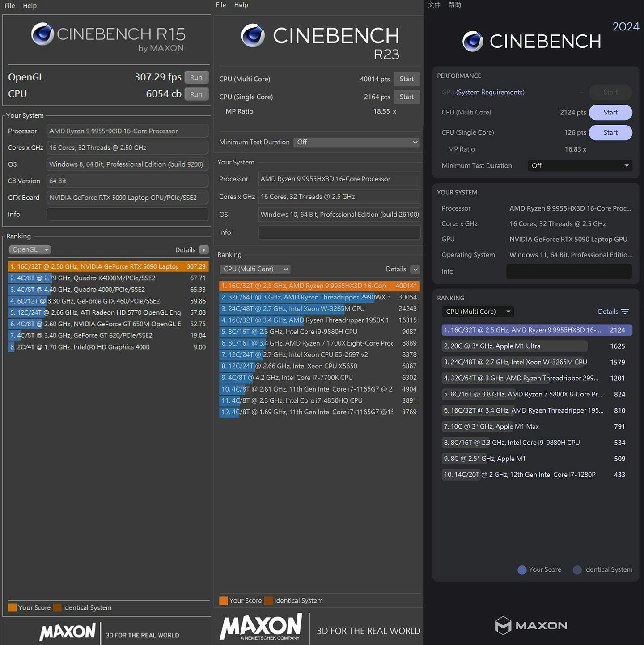The image size is (644, 645).
Task: Open 帮助 menu in Cinebench 2024
Action: point(455,4)
